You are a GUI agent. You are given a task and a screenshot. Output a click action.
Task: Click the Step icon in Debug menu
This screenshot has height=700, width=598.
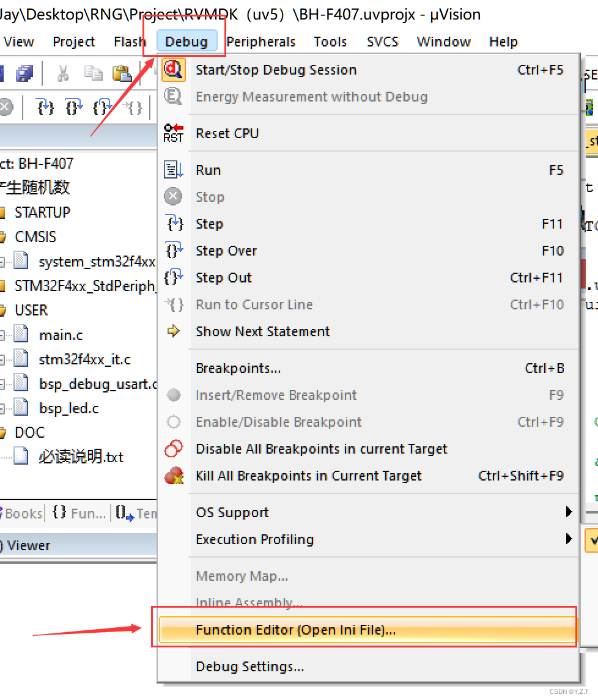[x=174, y=223]
